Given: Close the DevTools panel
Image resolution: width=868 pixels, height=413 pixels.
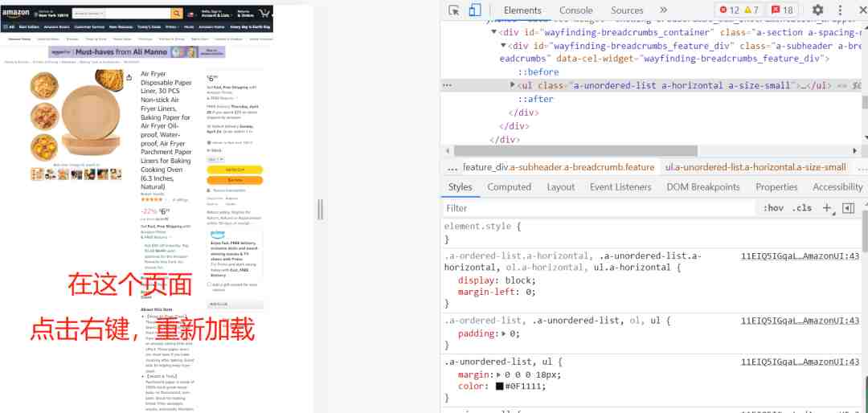Looking at the screenshot, I should pyautogui.click(x=862, y=10).
